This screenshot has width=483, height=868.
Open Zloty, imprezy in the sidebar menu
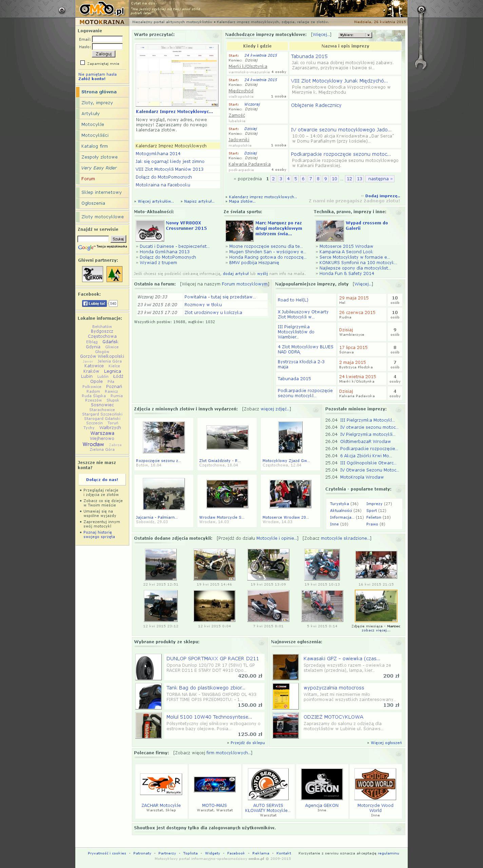click(97, 103)
